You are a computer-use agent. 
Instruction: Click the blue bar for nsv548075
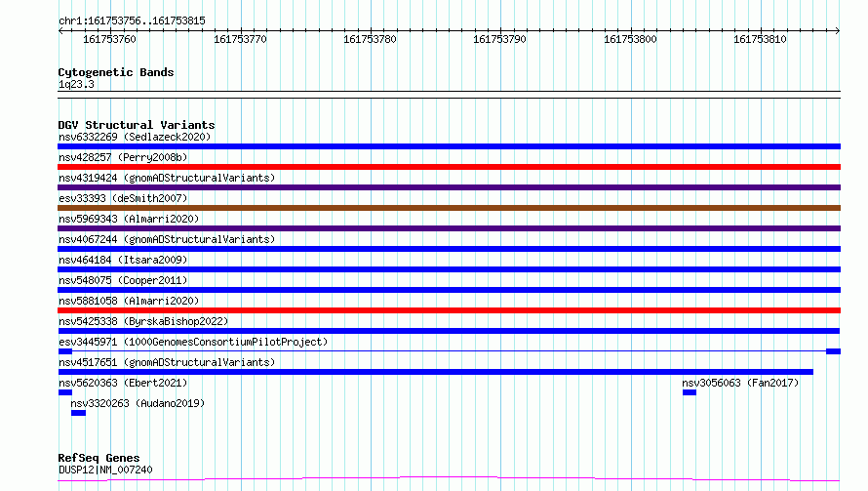tap(449, 290)
